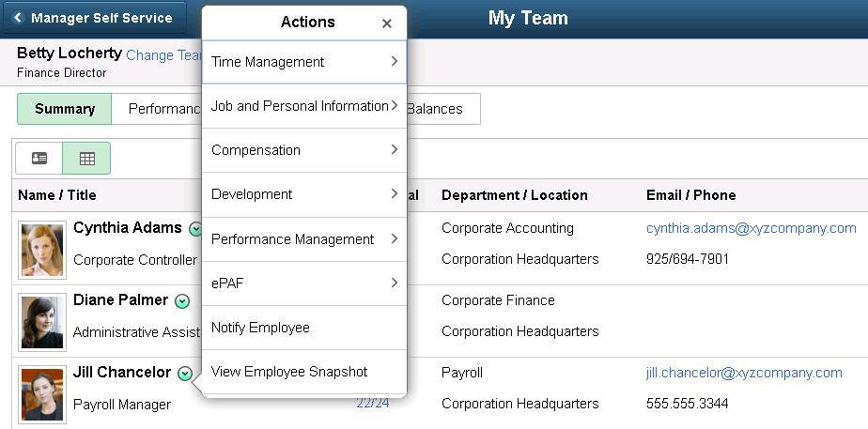Select View Employee Snapshot action

[304, 372]
